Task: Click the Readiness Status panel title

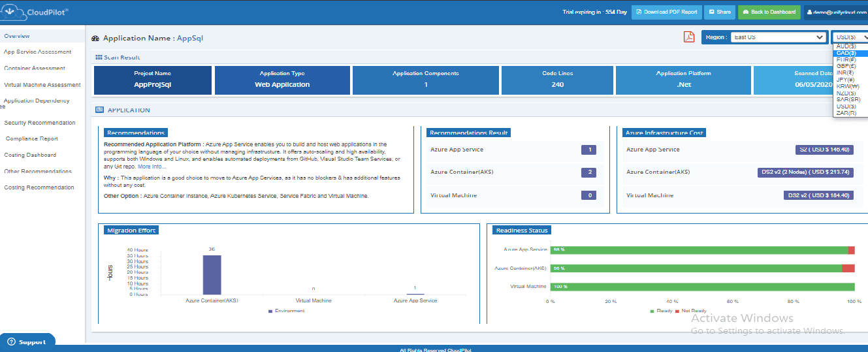Action: 522,230
